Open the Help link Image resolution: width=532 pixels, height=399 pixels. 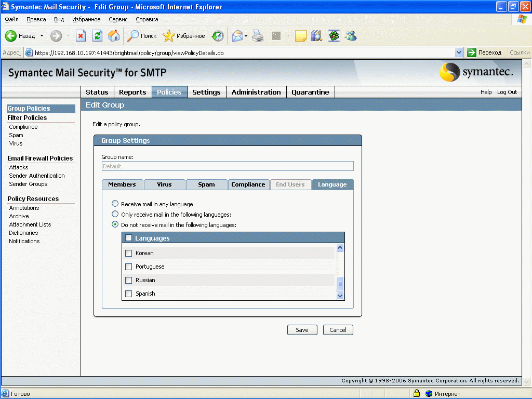[486, 92]
